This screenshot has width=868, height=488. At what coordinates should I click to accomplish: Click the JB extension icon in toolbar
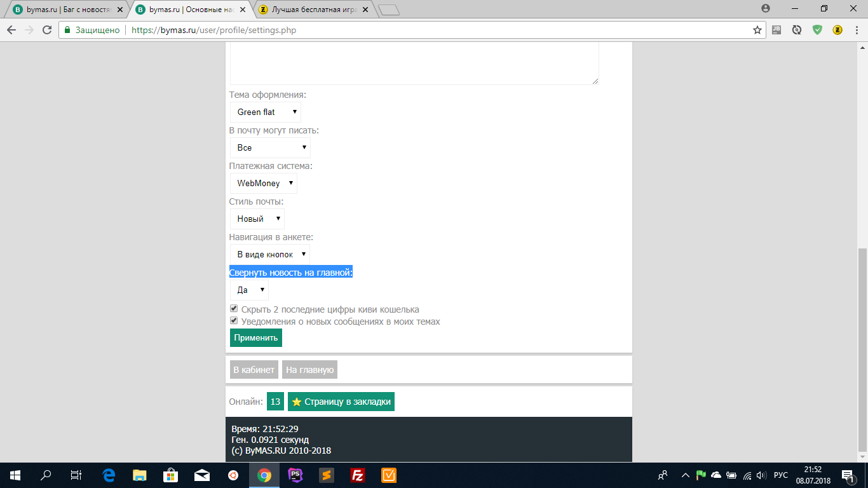click(x=776, y=30)
